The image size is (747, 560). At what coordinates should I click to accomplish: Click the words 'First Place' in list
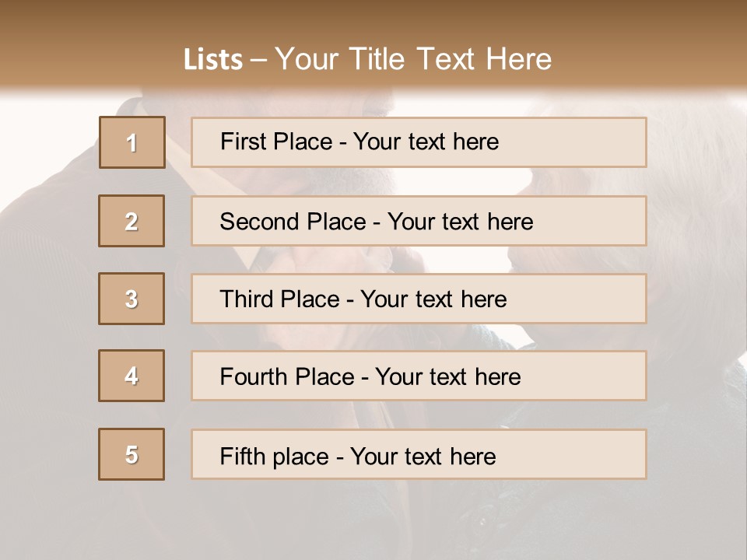coord(277,142)
